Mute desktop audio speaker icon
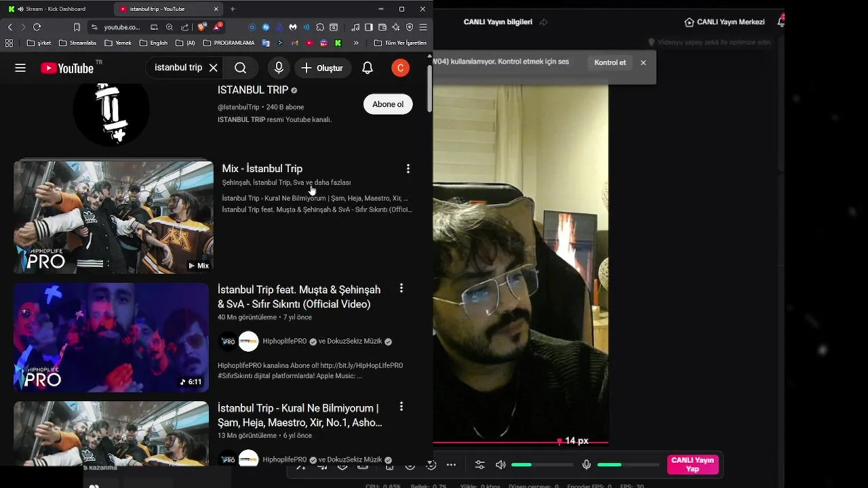 tap(500, 464)
